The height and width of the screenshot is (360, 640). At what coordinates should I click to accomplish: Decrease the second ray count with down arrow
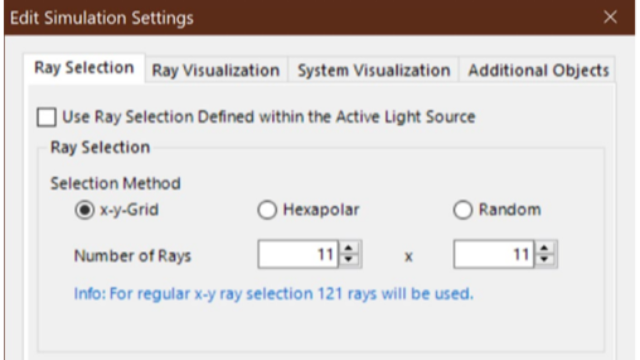pyautogui.click(x=544, y=260)
